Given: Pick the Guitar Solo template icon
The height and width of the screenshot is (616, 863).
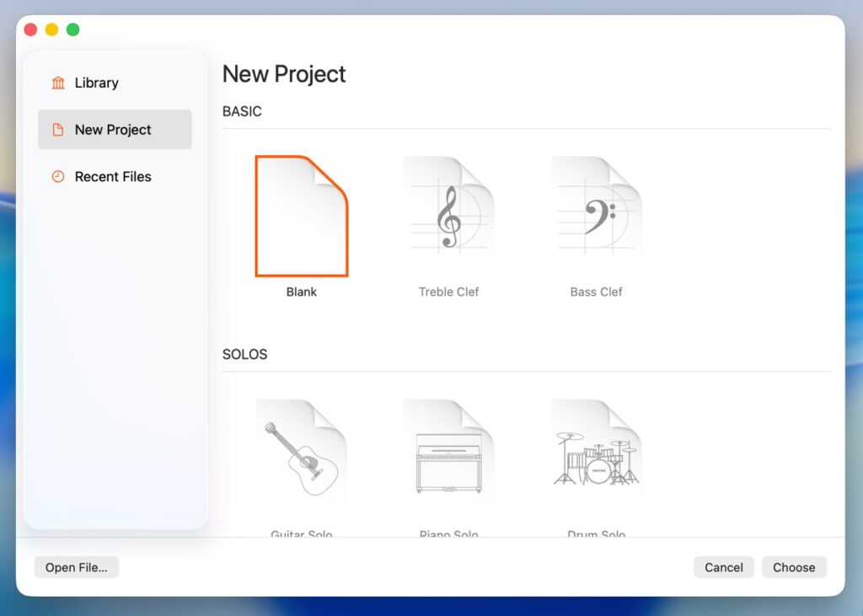Looking at the screenshot, I should [x=301, y=458].
